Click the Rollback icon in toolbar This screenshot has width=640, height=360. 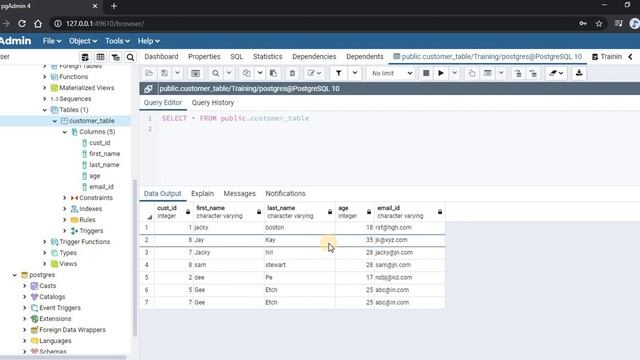[x=533, y=73]
